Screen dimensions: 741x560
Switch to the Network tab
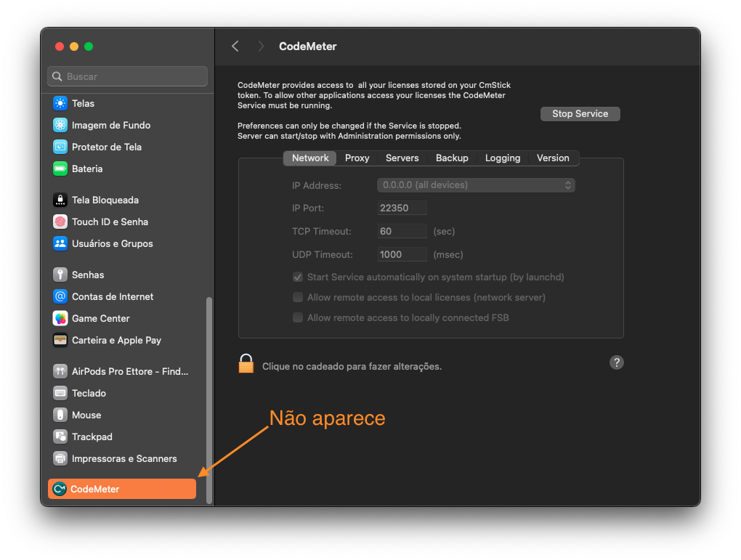(x=310, y=158)
